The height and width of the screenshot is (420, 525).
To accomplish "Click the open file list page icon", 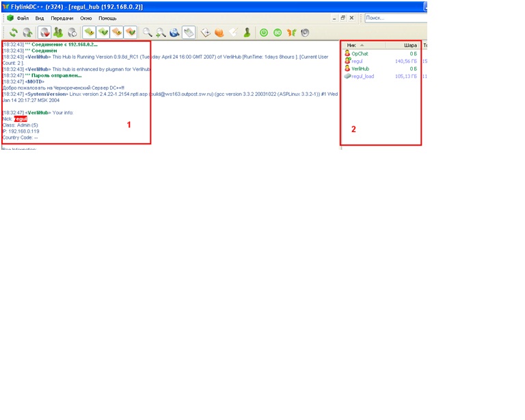I will tap(206, 32).
